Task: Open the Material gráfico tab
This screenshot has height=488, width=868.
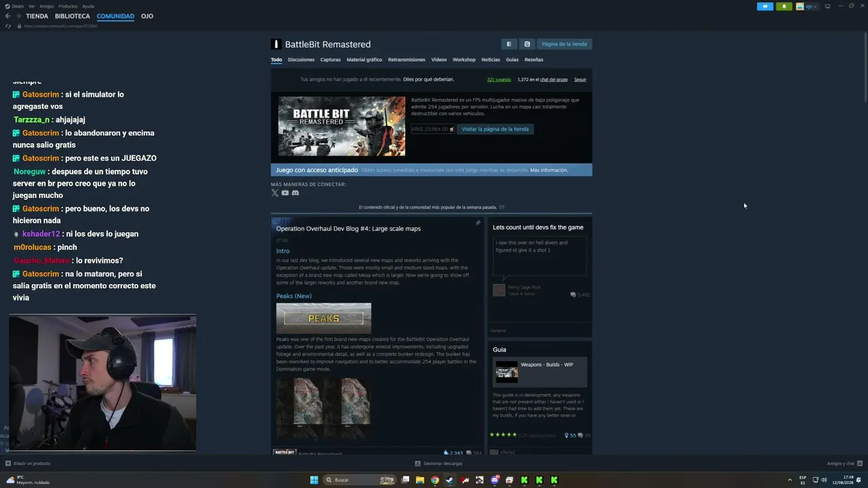Action: point(364,60)
